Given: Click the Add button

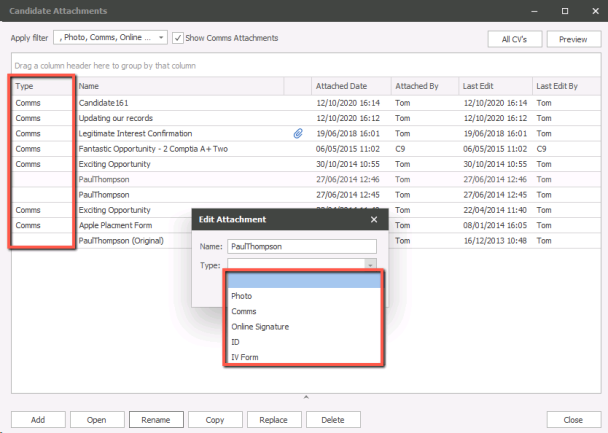Looking at the screenshot, I should click(x=40, y=420).
